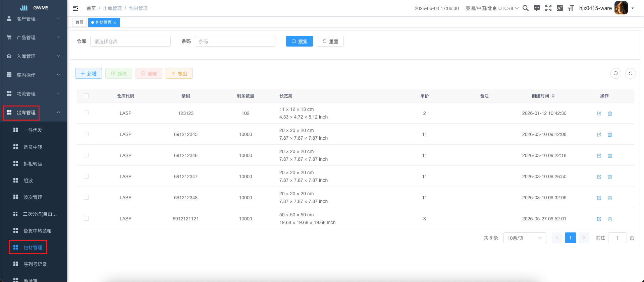Expand the 物流管理 sidebar menu
The height and width of the screenshot is (282, 644).
34,94
